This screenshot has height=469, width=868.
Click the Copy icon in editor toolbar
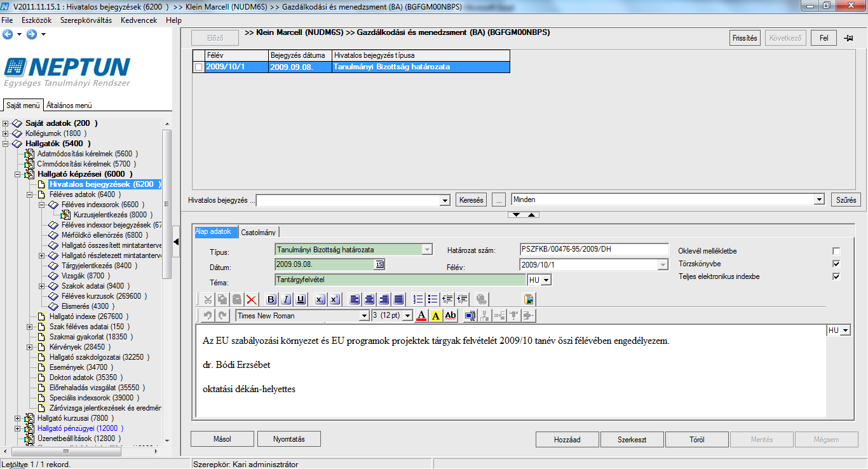pos(222,299)
